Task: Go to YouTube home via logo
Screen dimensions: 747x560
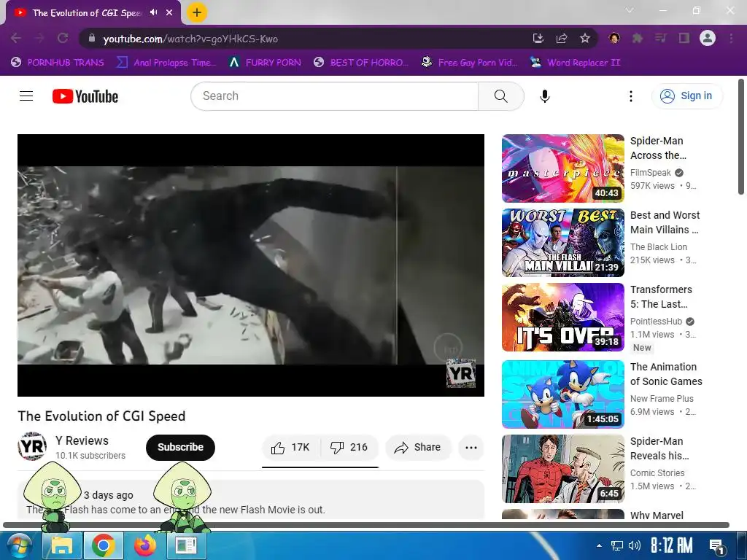Action: click(85, 96)
